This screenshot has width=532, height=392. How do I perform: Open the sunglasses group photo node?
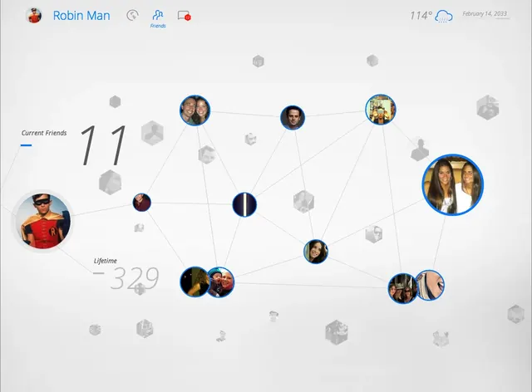(x=402, y=288)
